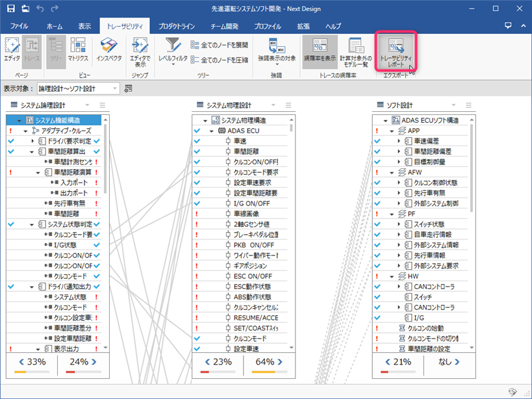The width and height of the screenshot is (532, 399).
Task: Open the インスペクタ panel
Action: (x=109, y=49)
